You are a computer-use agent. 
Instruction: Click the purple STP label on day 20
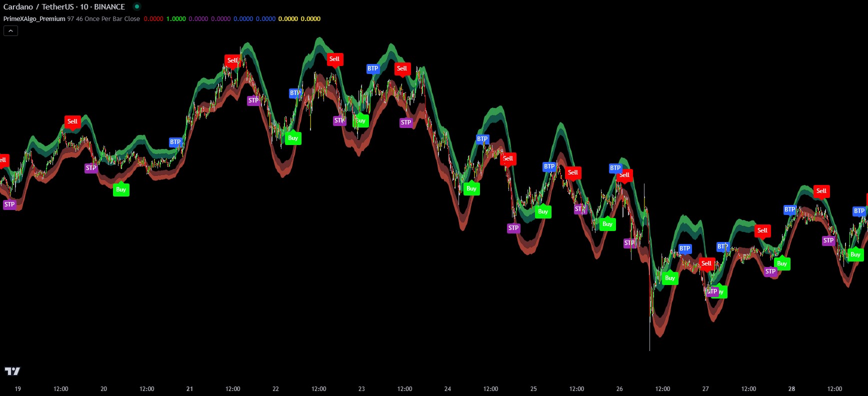pos(91,168)
